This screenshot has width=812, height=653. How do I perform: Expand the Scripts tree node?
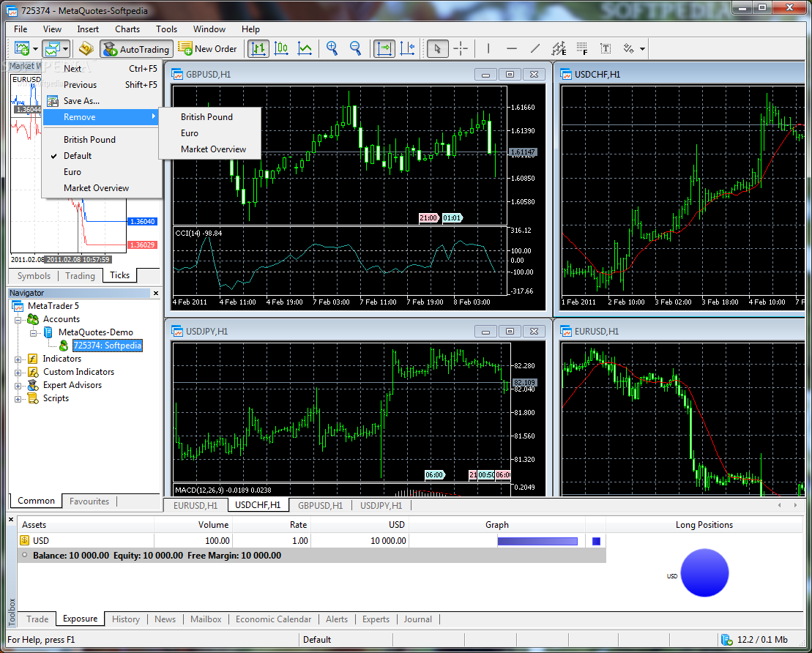18,399
